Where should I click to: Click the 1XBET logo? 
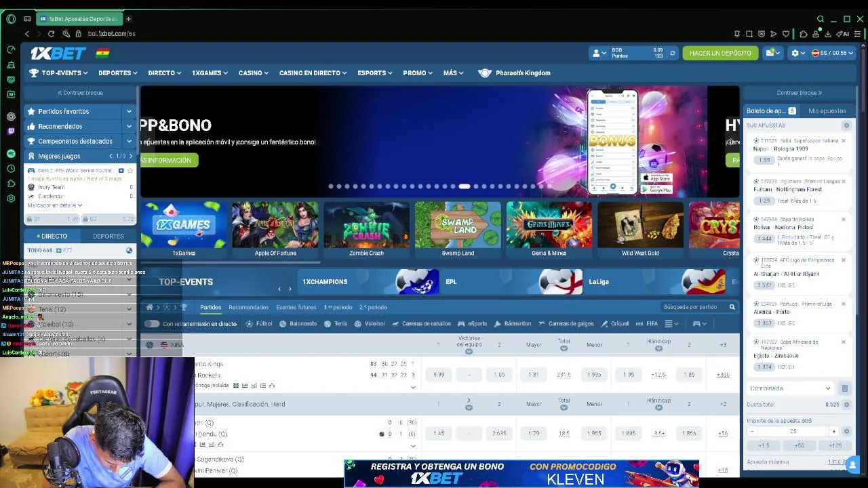coord(58,53)
